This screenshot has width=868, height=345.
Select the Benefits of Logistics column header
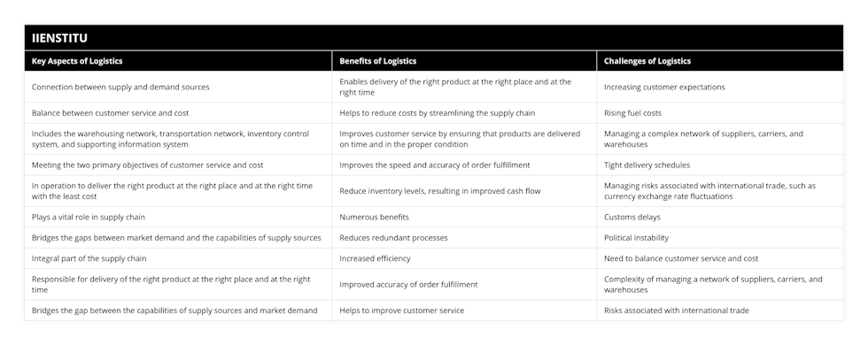tap(377, 61)
